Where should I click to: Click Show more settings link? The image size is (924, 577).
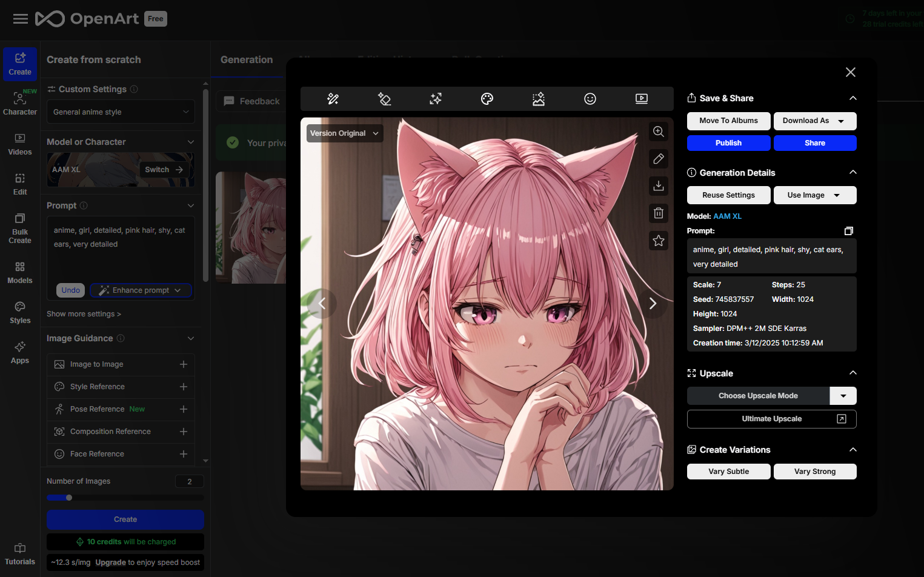[x=84, y=314]
